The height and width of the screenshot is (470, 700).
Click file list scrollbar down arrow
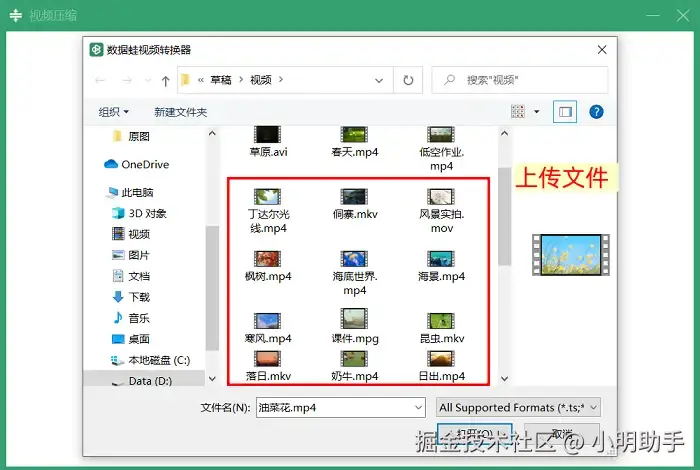504,378
